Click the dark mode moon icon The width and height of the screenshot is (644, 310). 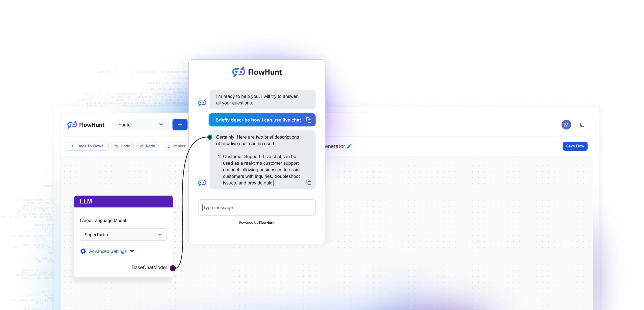[x=582, y=124]
